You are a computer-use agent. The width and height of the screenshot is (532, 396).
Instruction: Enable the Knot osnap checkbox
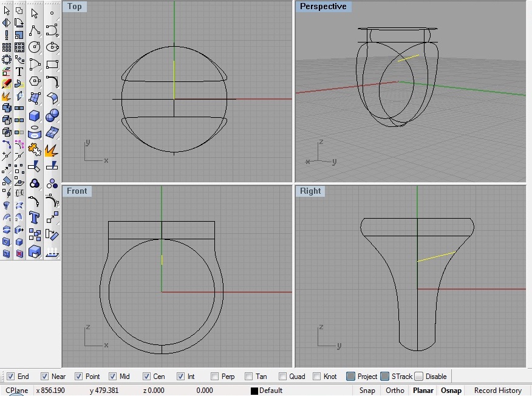(x=316, y=377)
